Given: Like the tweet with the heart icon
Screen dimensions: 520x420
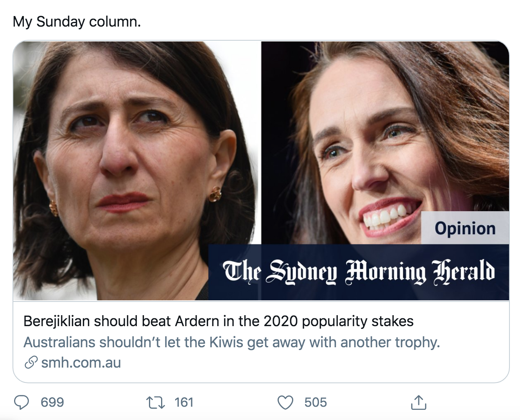Looking at the screenshot, I should (x=285, y=402).
